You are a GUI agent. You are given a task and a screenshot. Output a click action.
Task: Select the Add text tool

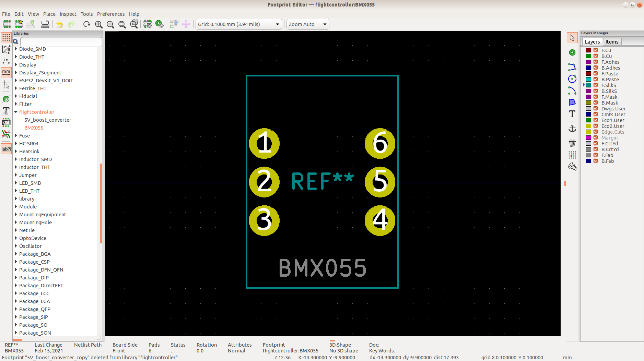(x=572, y=114)
